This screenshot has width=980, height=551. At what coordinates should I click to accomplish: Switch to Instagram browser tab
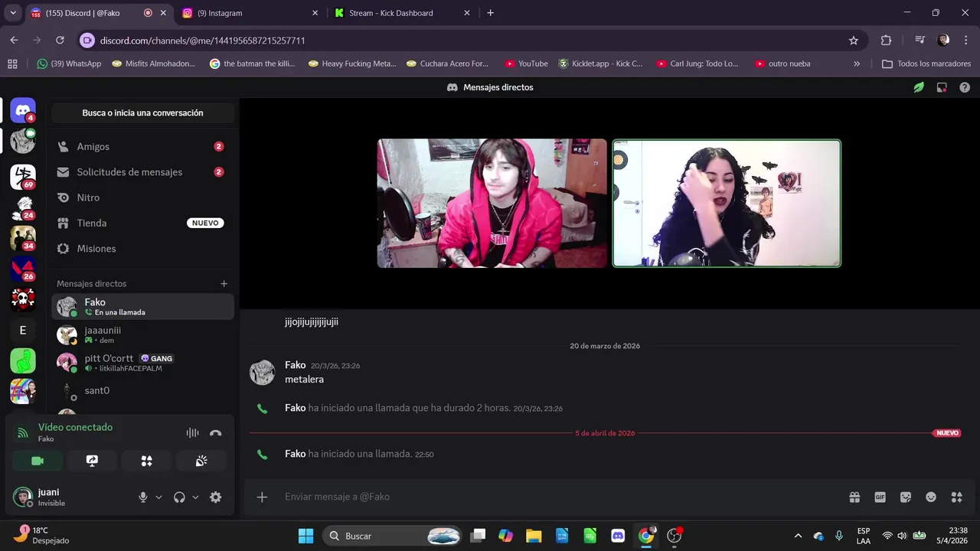pos(250,13)
